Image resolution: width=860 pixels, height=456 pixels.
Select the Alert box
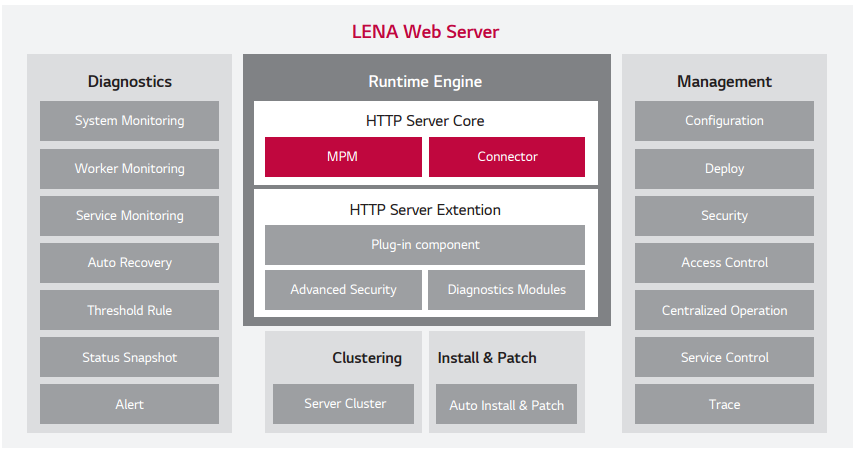pyautogui.click(x=129, y=404)
